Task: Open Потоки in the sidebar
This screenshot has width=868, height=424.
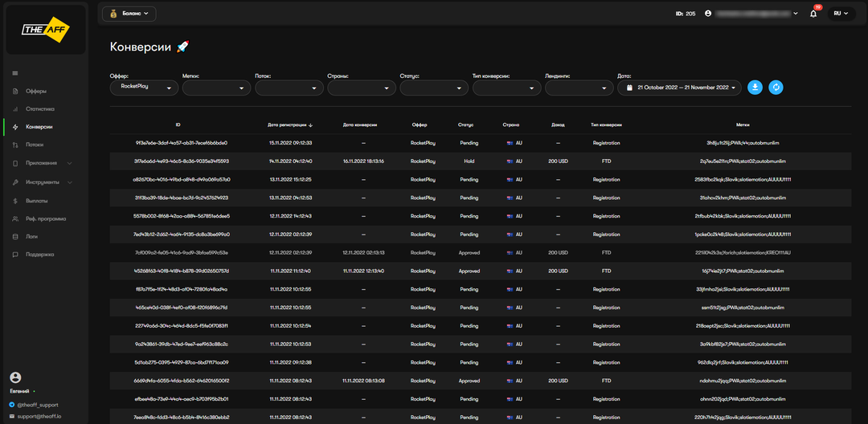Action: [35, 145]
